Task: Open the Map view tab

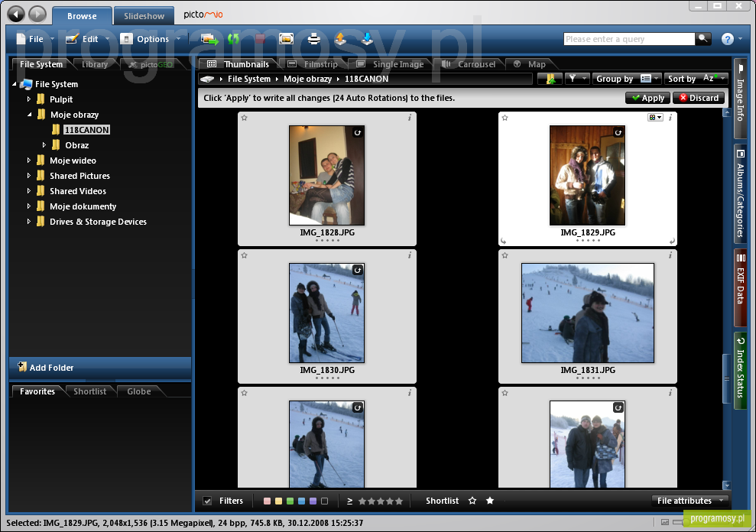Action: coord(530,64)
